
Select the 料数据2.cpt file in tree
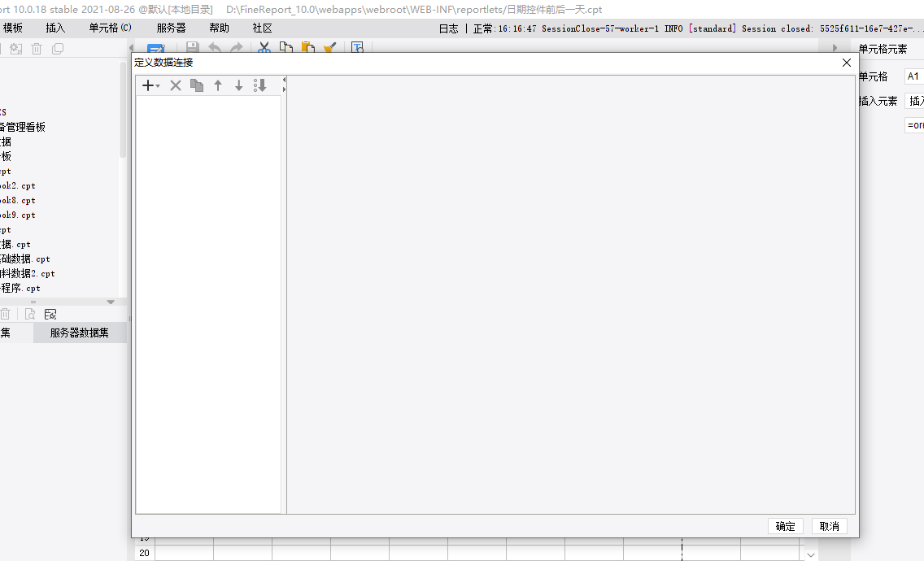(x=28, y=273)
